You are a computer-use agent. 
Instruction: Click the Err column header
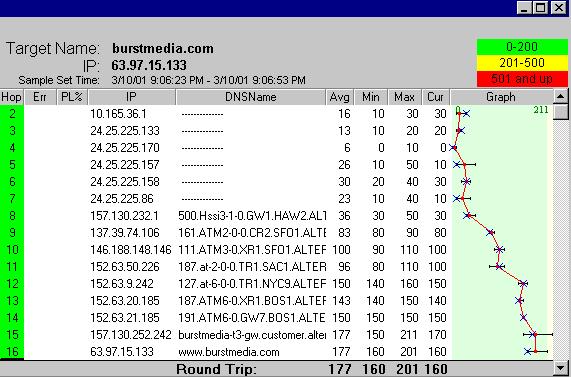(40, 97)
